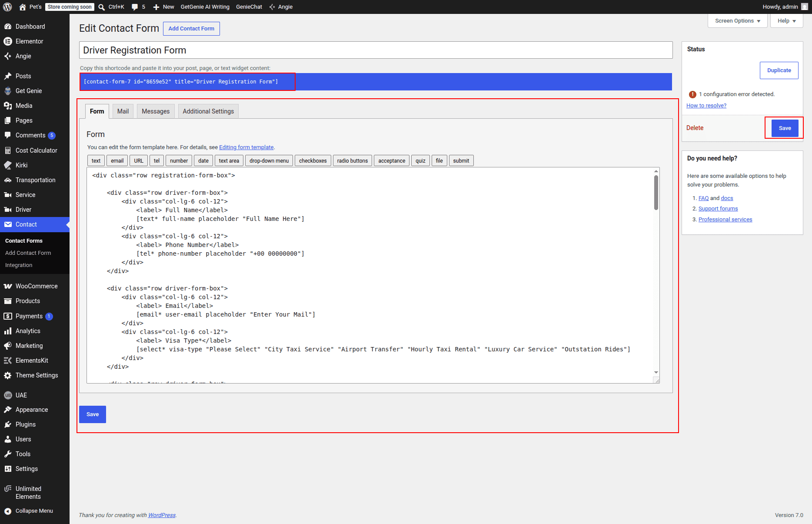Open the Additional Settings tab
The height and width of the screenshot is (524, 812).
tap(208, 111)
